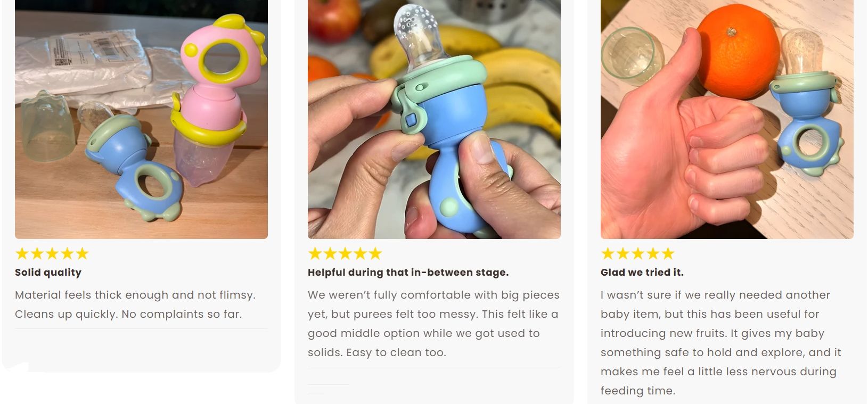Click the first star of the 'Solid quality' review

[22, 253]
